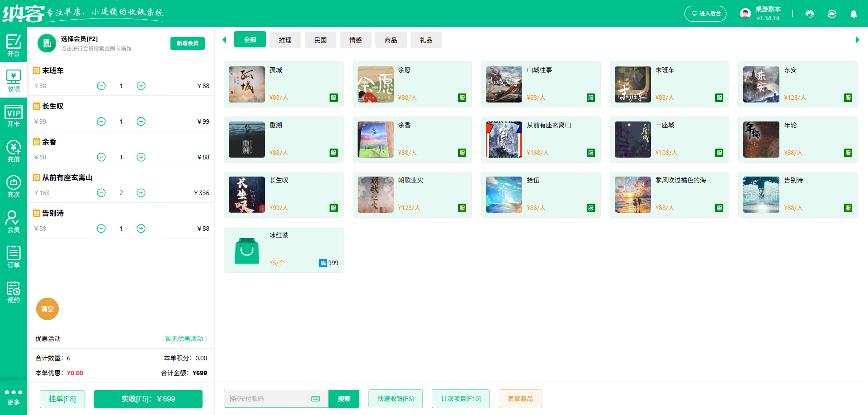Expand more categories with the right arrow
This screenshot has height=415, width=868.
click(858, 40)
